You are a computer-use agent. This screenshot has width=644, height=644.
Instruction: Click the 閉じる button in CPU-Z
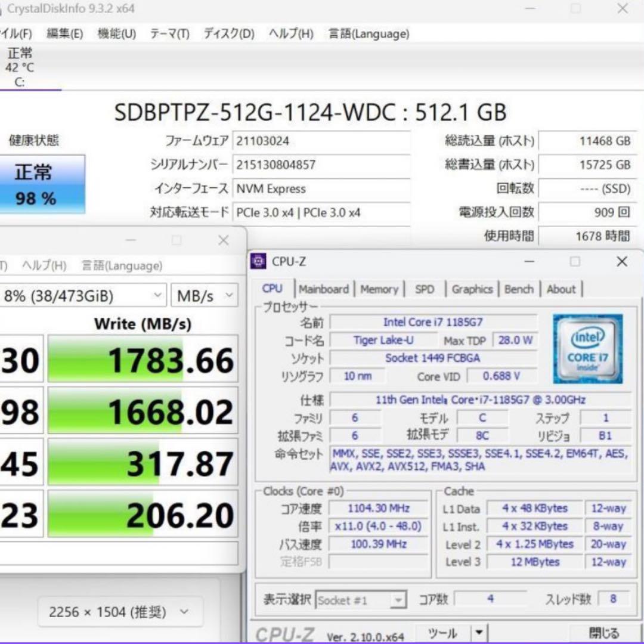point(603,633)
